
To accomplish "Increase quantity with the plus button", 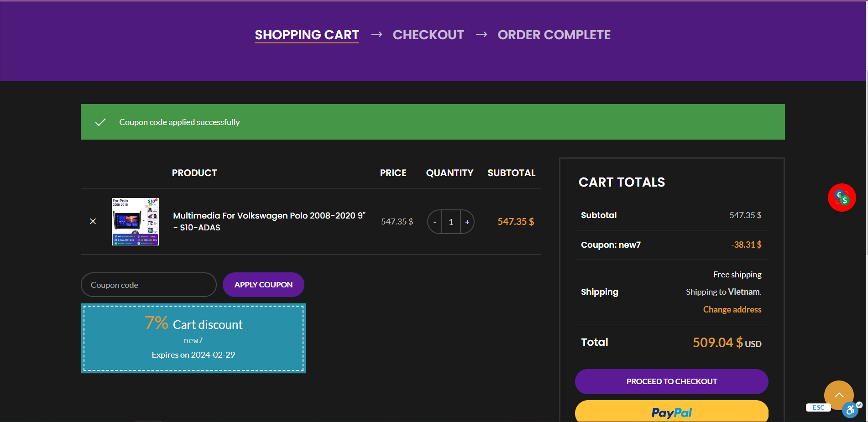I will tap(467, 222).
